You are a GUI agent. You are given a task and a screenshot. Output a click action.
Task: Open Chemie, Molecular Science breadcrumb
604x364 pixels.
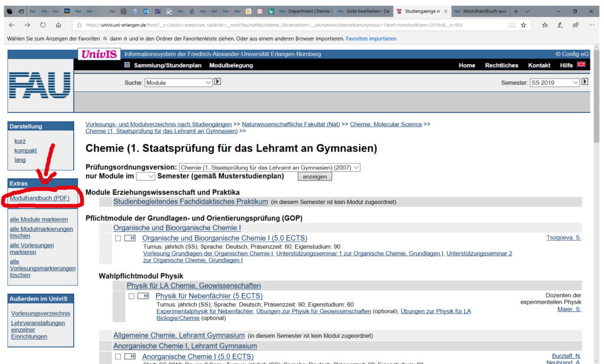[x=386, y=124]
